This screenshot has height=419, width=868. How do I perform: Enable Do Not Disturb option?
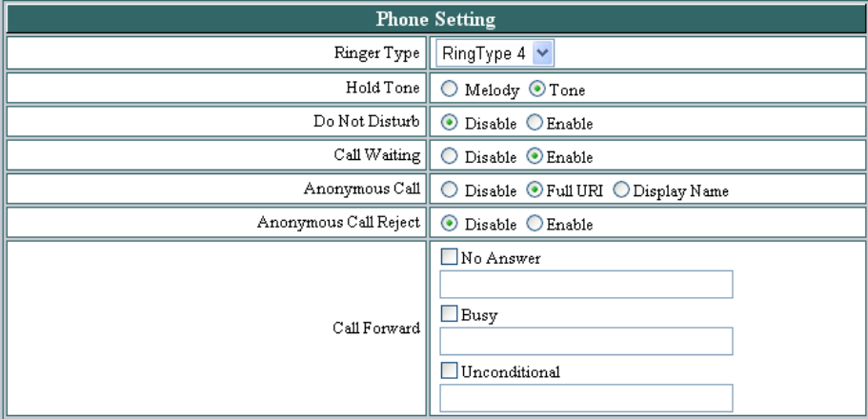(x=535, y=124)
